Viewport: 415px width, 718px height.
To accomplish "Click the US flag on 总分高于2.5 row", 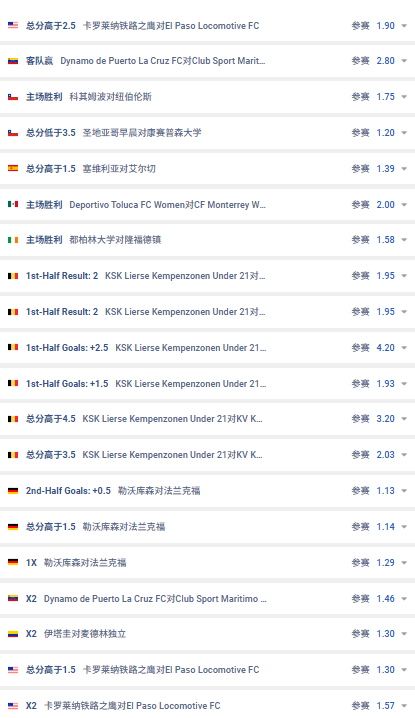I will tap(13, 25).
